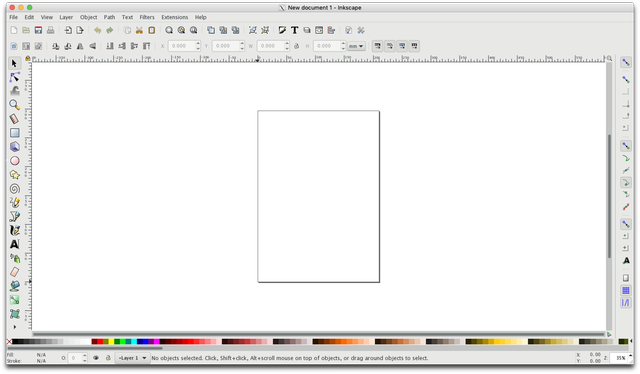Open the Layer 1 dropdown
The image size is (640, 374).
132,358
